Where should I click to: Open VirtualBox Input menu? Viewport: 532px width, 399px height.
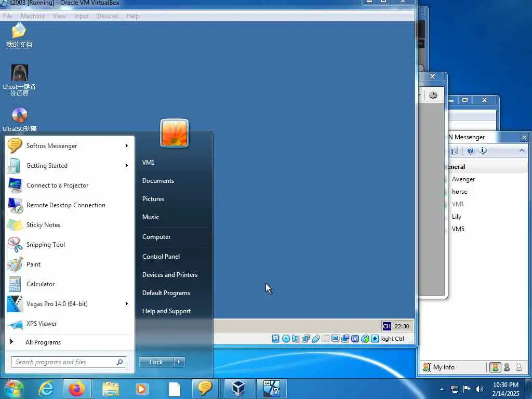tap(82, 16)
